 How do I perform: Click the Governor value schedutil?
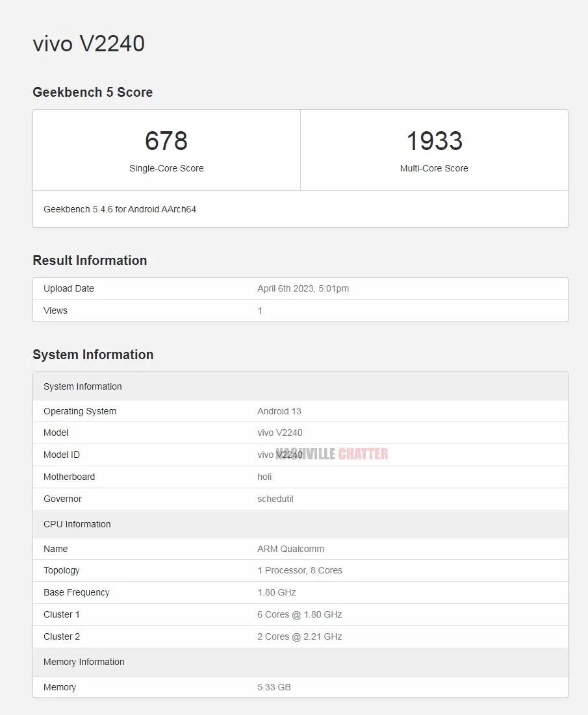click(x=275, y=499)
